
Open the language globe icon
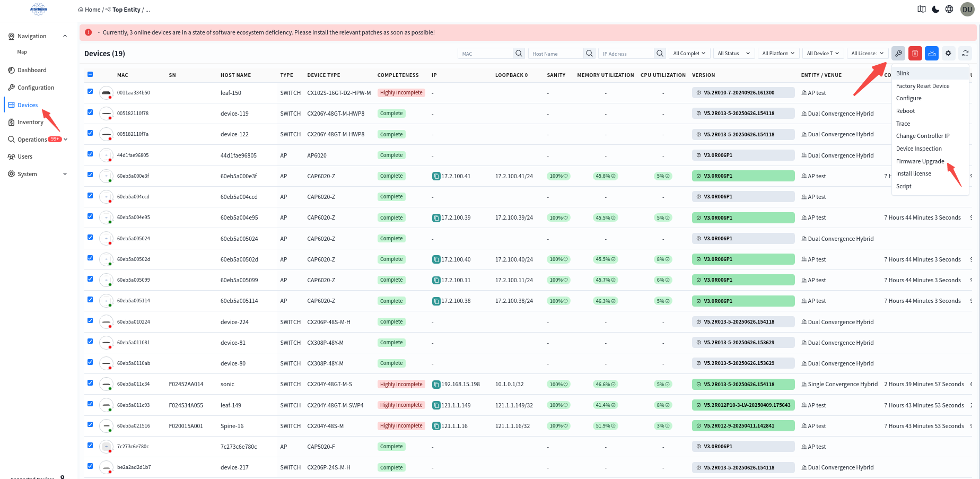click(x=949, y=9)
